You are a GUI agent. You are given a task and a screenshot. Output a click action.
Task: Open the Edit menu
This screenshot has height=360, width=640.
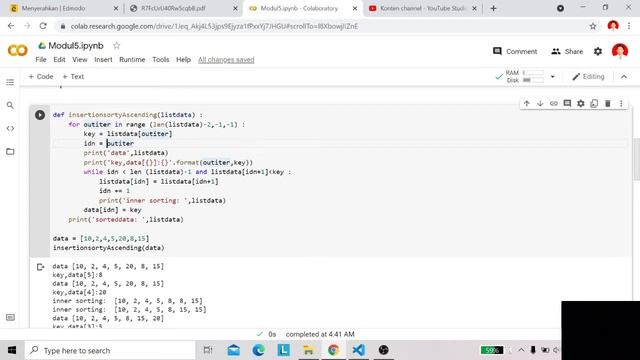click(x=59, y=60)
